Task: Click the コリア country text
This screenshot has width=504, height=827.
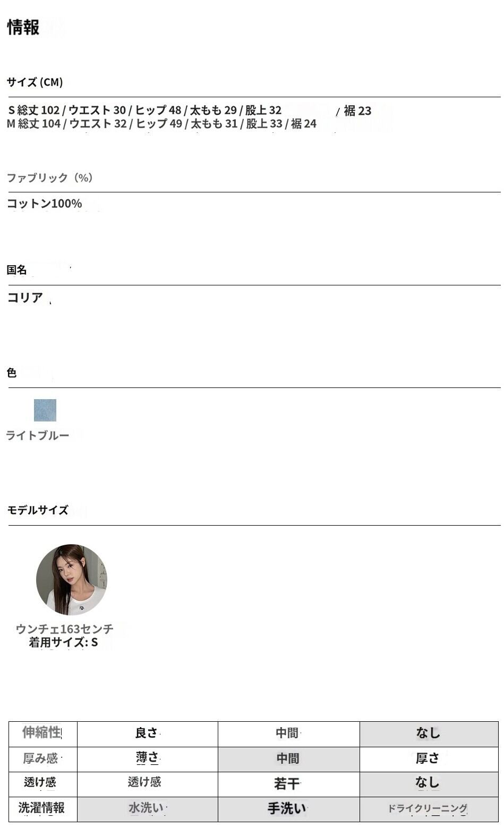Action: [x=25, y=298]
